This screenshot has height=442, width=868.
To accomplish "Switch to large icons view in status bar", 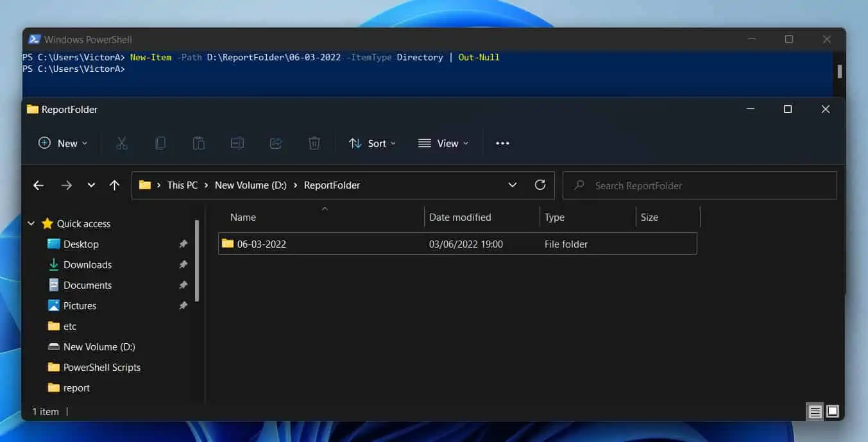I will (832, 411).
